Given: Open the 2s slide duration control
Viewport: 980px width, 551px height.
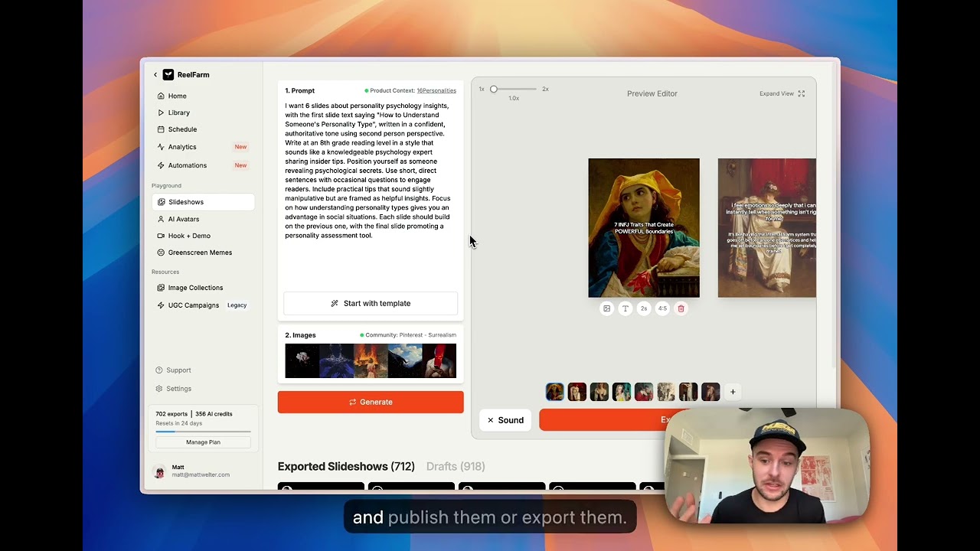Looking at the screenshot, I should click(x=644, y=308).
